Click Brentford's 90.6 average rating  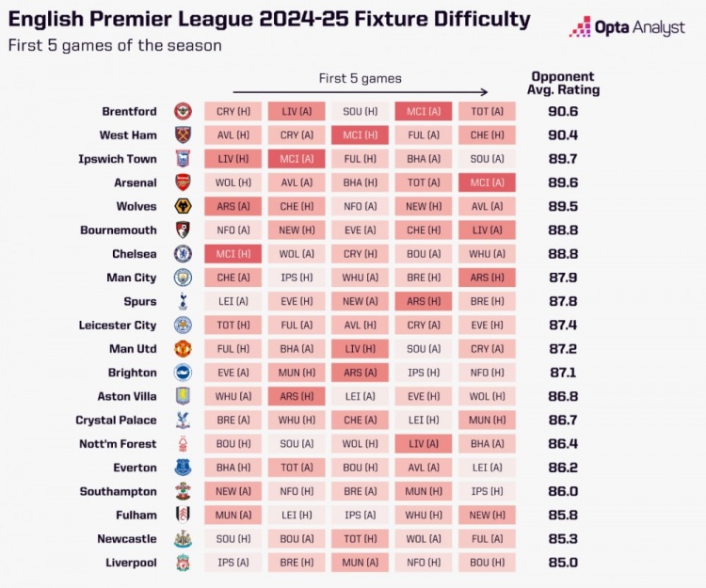(x=563, y=111)
